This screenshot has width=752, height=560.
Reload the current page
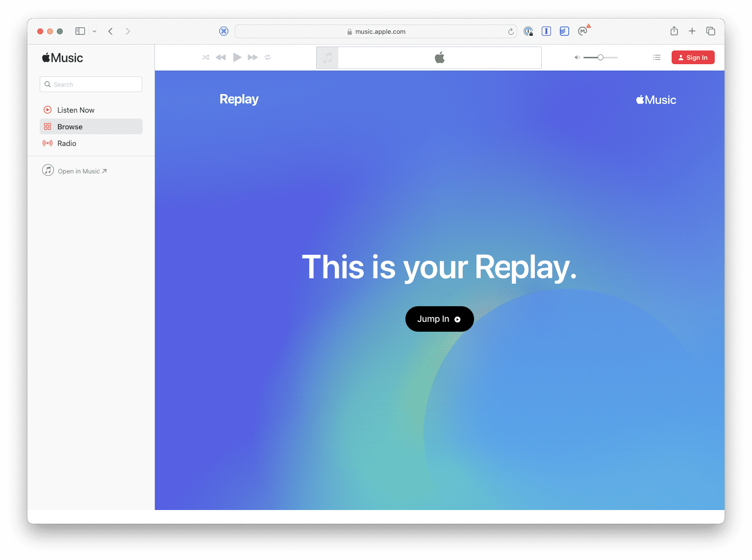click(x=511, y=31)
